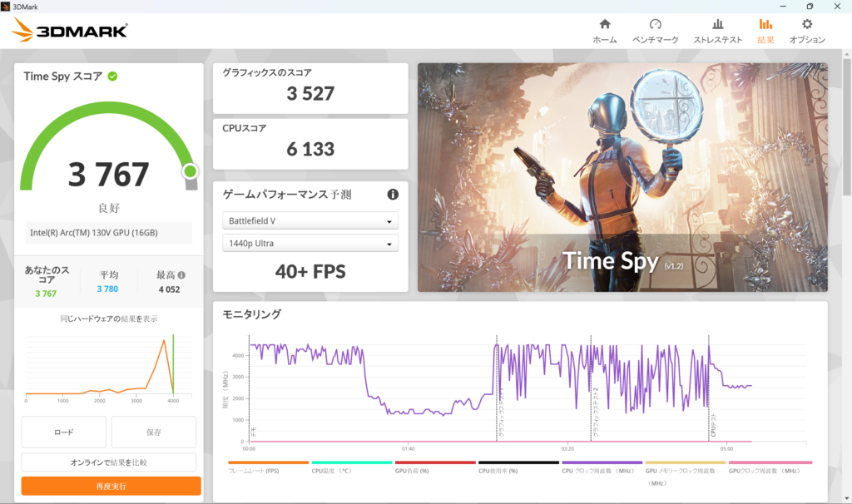Click the green validation checkmark beside Time Spy スコア
852x504 pixels.
click(112, 77)
